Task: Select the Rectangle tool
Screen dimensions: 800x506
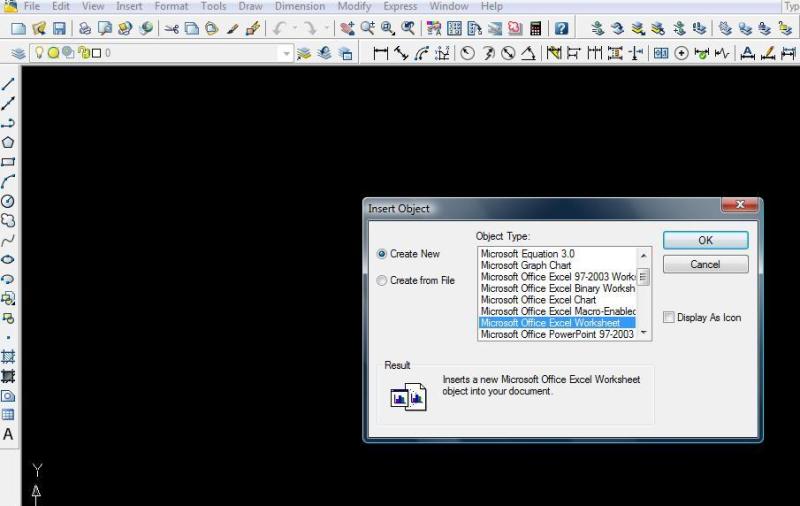Action: pos(8,162)
